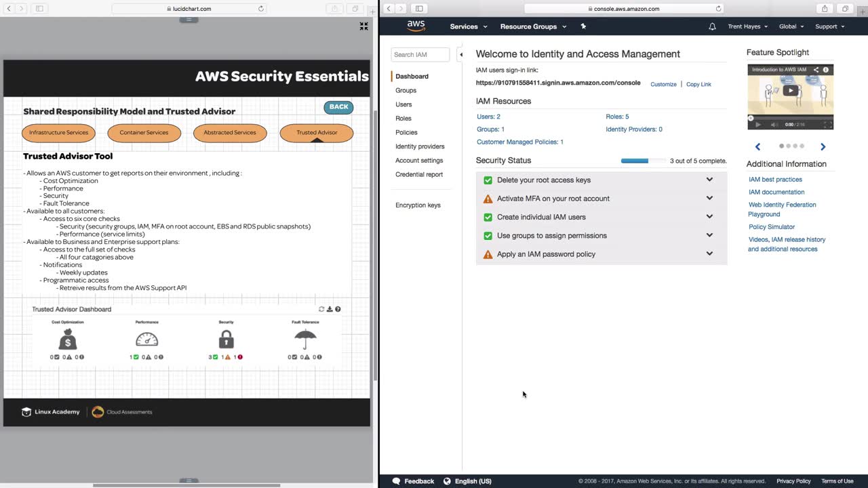Open IAM best practices link

[x=775, y=180]
